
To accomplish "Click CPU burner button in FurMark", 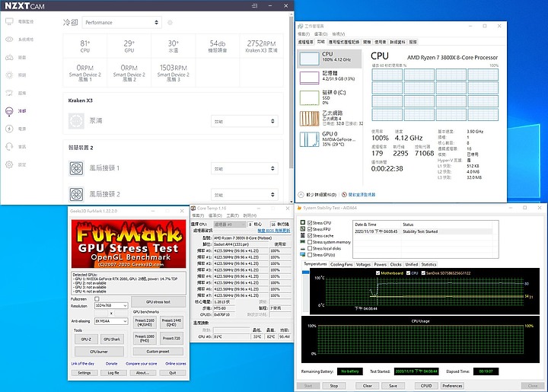I will coord(99,352).
